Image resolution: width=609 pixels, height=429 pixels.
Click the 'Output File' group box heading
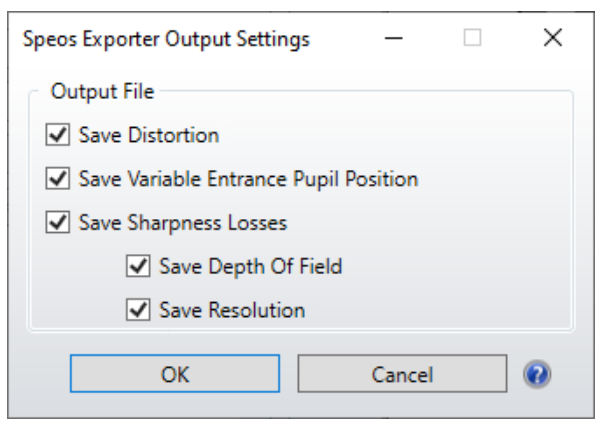click(x=103, y=92)
